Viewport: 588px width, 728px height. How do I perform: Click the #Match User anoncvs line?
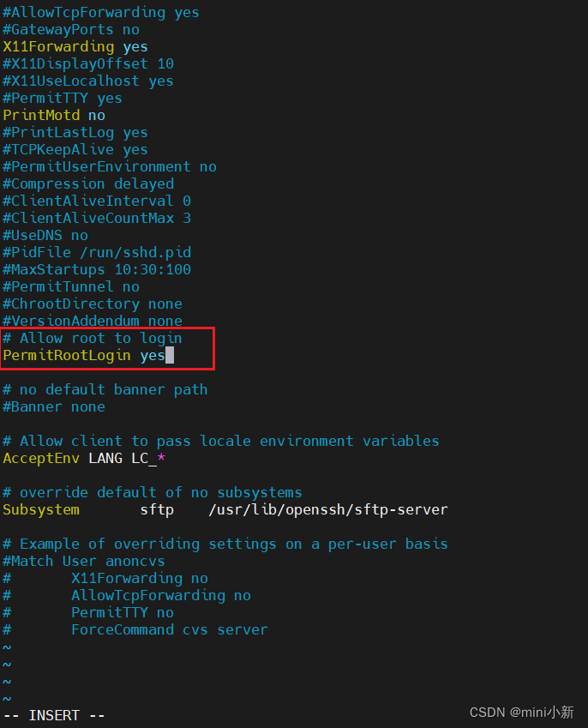click(83, 562)
